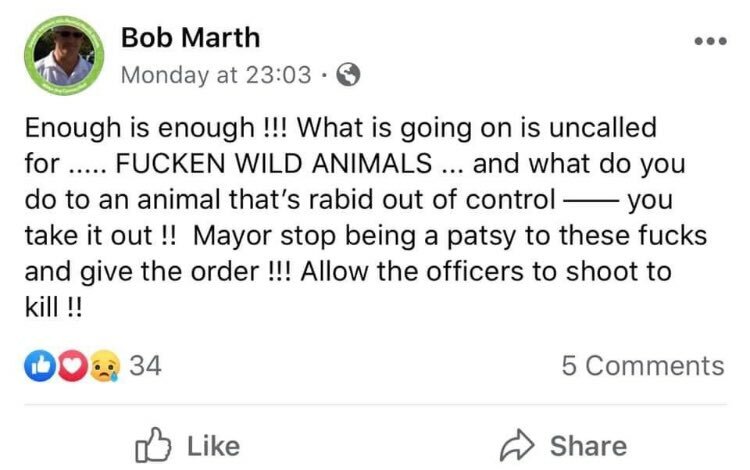This screenshot has height=470, width=750.
Task: Select the sad crying face reaction icon
Action: pos(105,366)
